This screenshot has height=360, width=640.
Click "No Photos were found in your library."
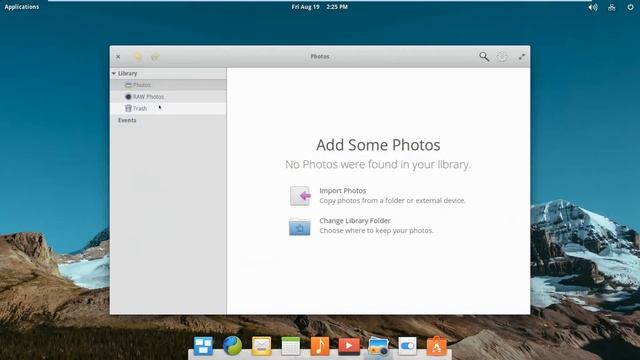point(378,164)
